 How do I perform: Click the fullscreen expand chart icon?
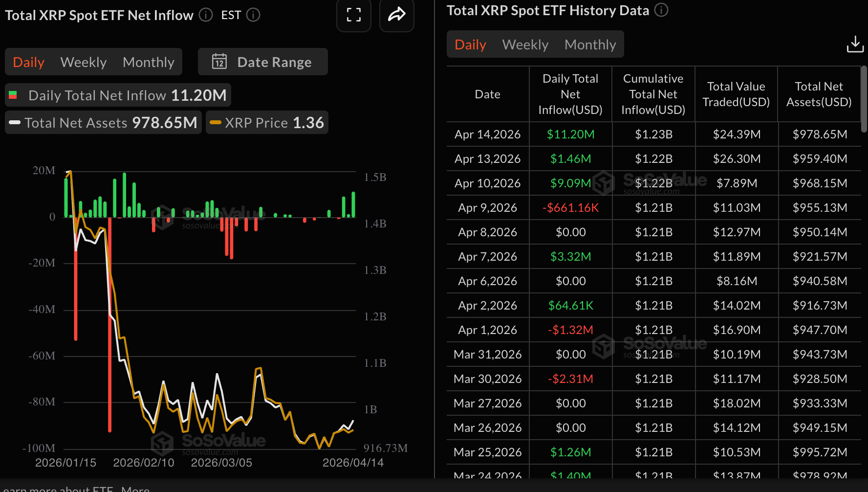353,15
